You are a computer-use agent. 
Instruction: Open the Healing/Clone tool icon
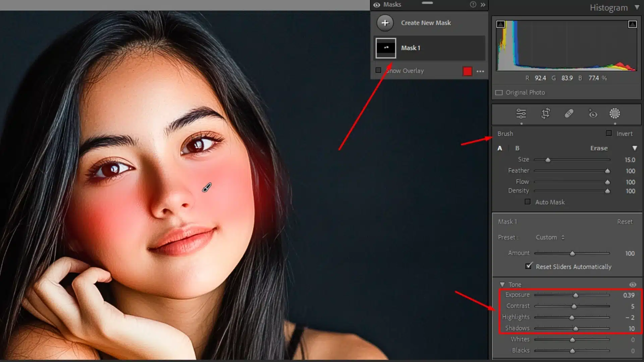click(x=570, y=114)
